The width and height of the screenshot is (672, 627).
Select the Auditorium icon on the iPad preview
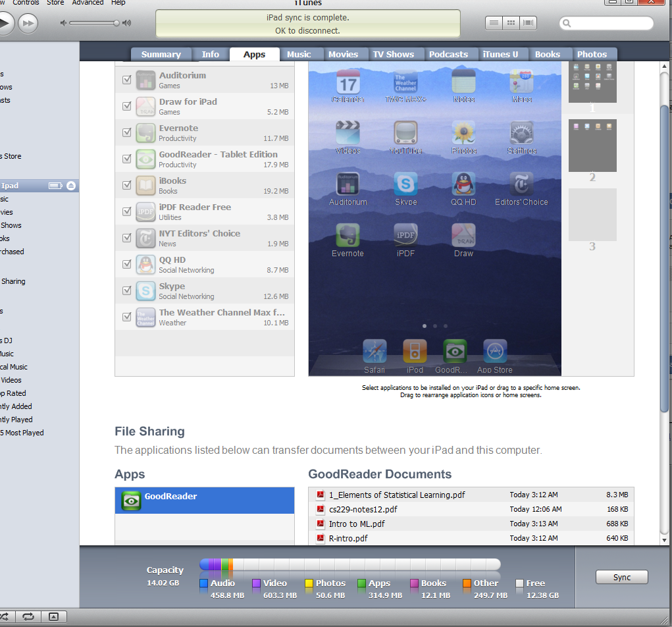(x=348, y=184)
